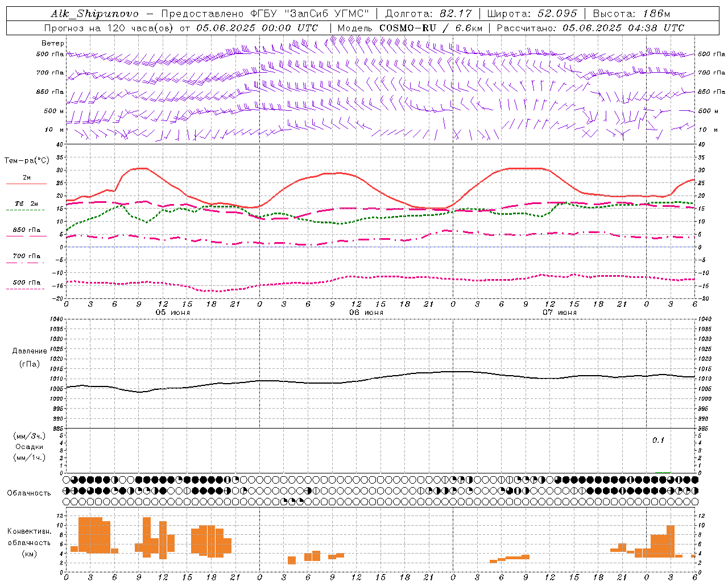Click the 'Ветер' wind panel label
The height and width of the screenshot is (582, 728).
(53, 43)
